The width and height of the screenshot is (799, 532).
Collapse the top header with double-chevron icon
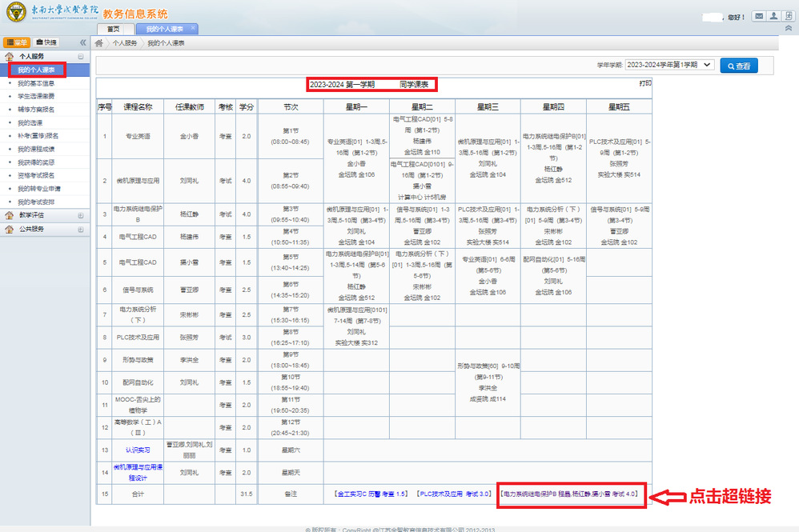[x=789, y=29]
